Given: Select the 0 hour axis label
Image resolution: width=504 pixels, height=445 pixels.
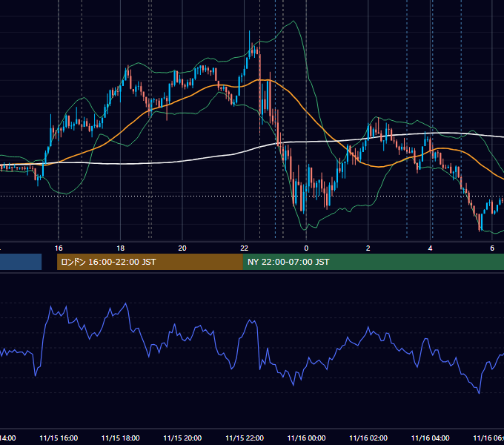Looking at the screenshot, I should tap(306, 248).
